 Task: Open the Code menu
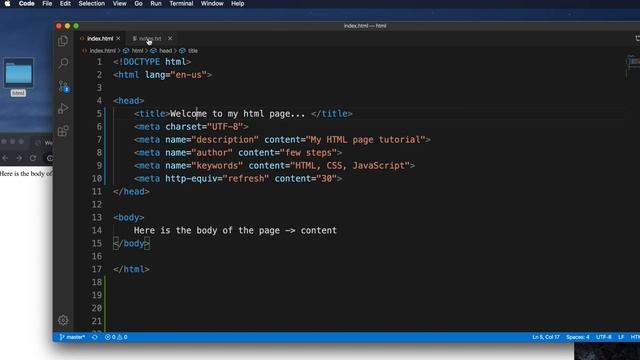point(27,4)
